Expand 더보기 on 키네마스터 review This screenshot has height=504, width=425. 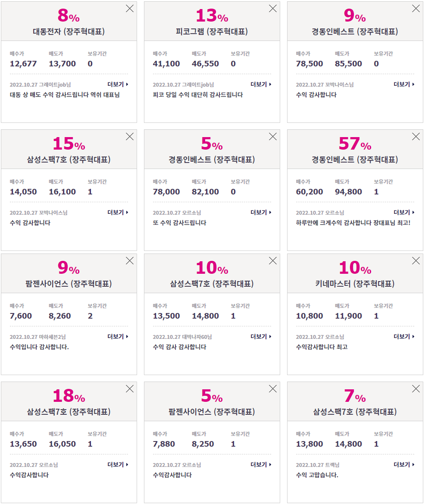pos(404,336)
